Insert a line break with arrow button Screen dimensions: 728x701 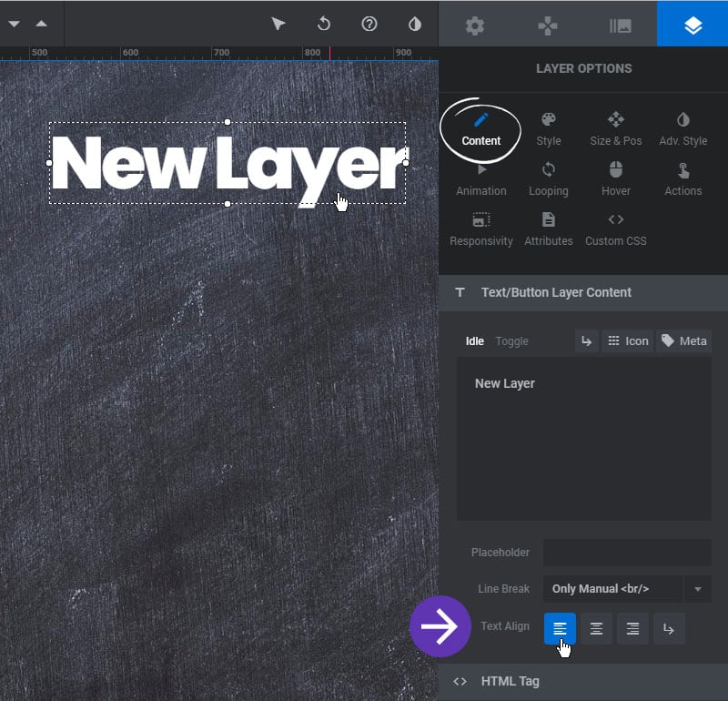pos(586,341)
